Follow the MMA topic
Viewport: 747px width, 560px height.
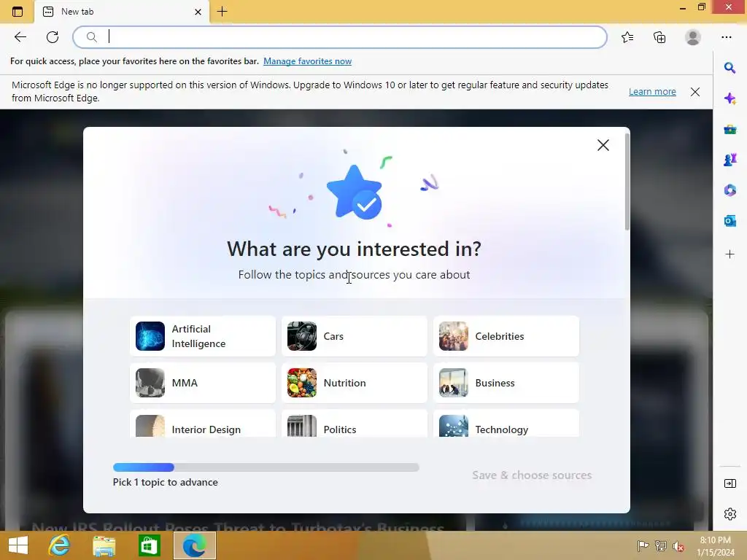coord(203,383)
